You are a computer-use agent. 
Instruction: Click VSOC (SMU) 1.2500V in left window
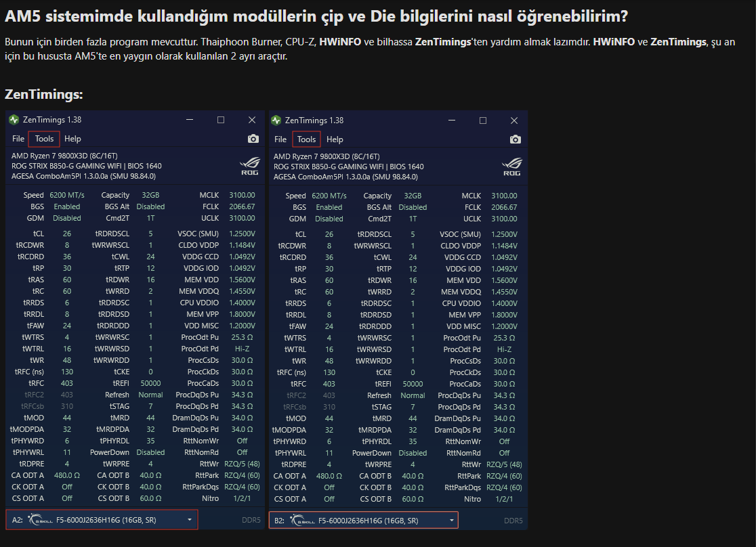[242, 234]
